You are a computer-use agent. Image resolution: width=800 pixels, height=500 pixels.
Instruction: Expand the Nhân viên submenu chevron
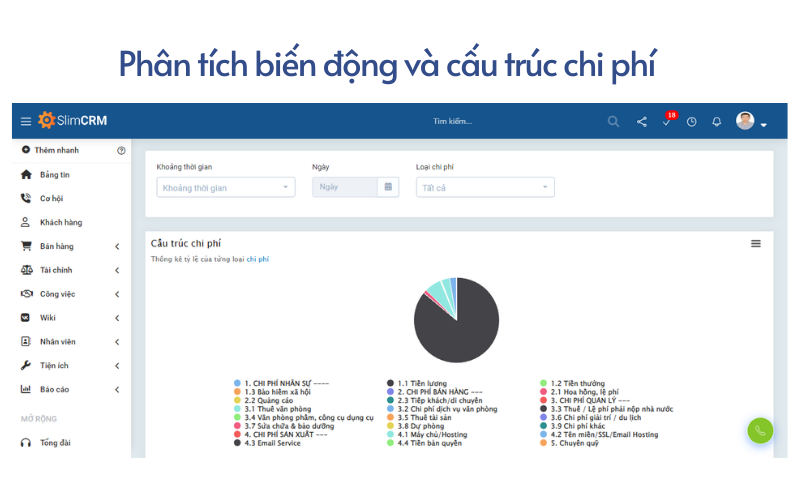click(x=117, y=342)
